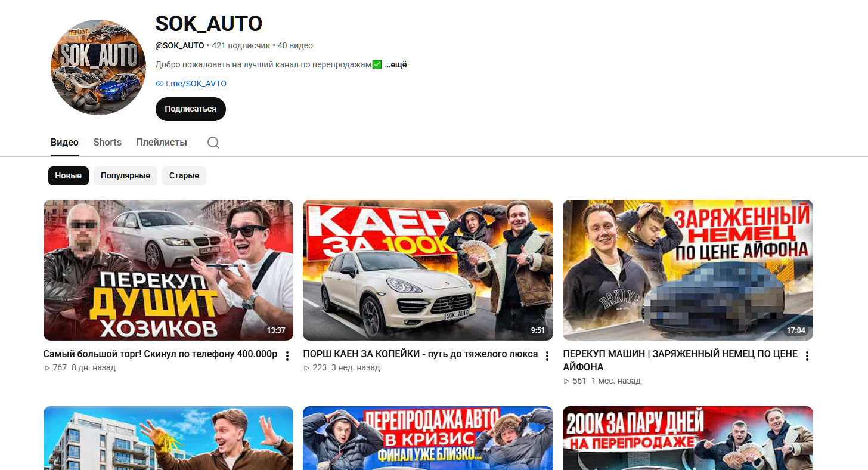Switch to the Плейлисты tab

(162, 143)
